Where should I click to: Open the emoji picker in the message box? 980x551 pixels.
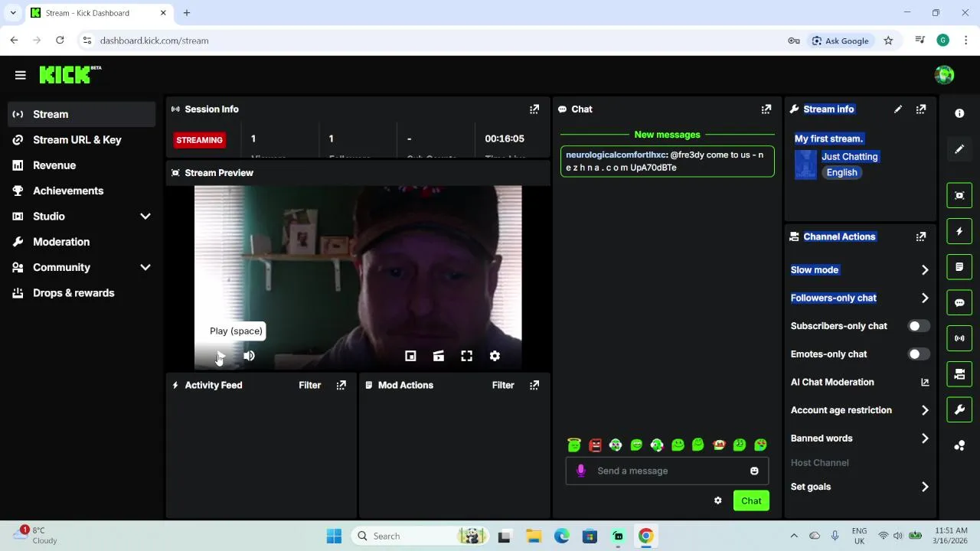click(754, 471)
